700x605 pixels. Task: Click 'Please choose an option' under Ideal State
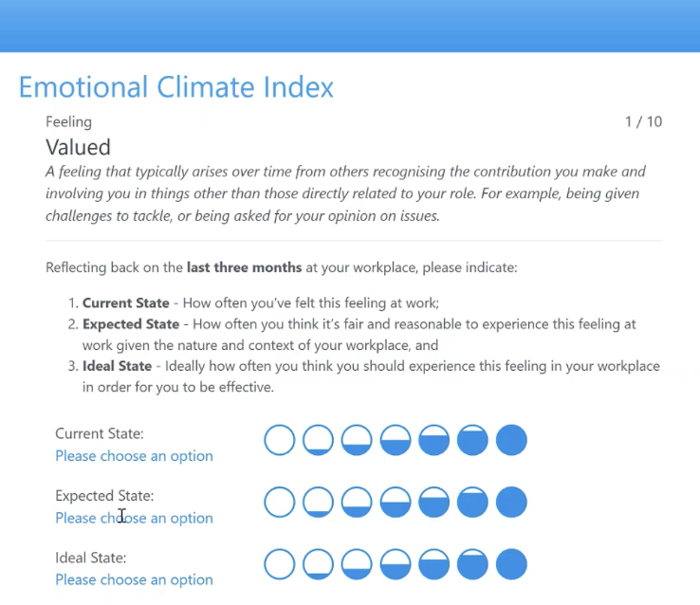click(x=134, y=579)
